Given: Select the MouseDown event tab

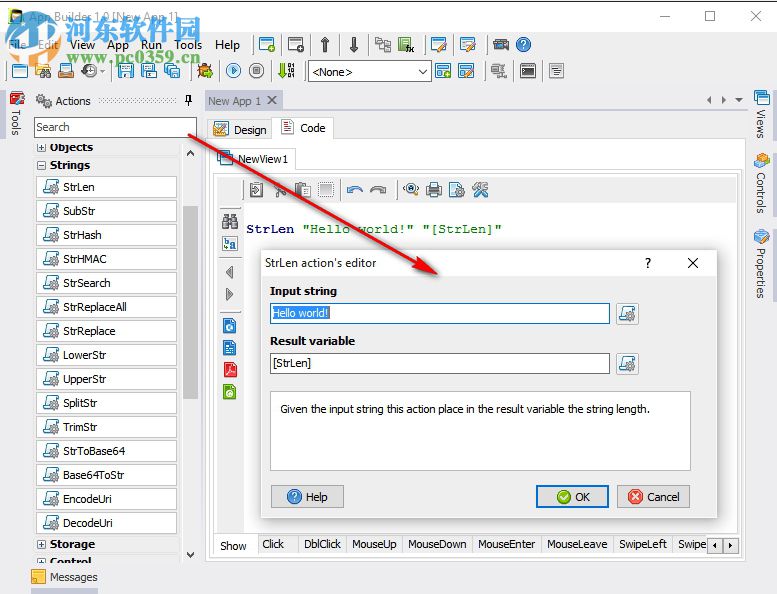Looking at the screenshot, I should click(x=437, y=544).
